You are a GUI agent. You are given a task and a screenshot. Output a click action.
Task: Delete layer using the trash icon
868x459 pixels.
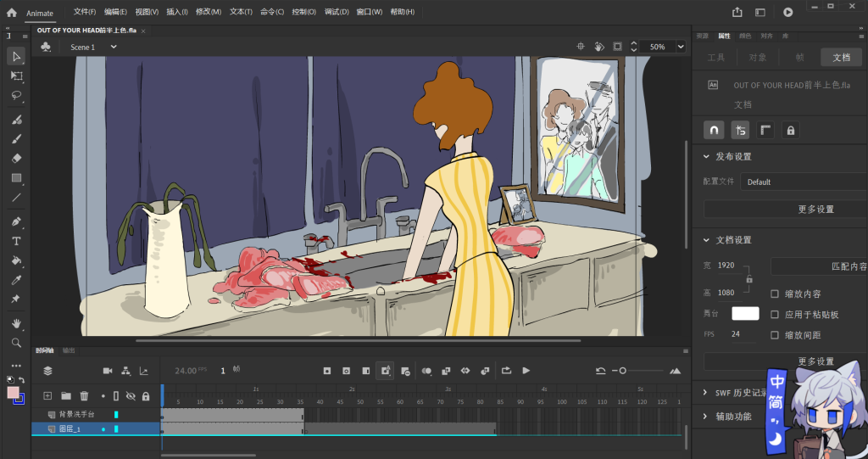[84, 396]
